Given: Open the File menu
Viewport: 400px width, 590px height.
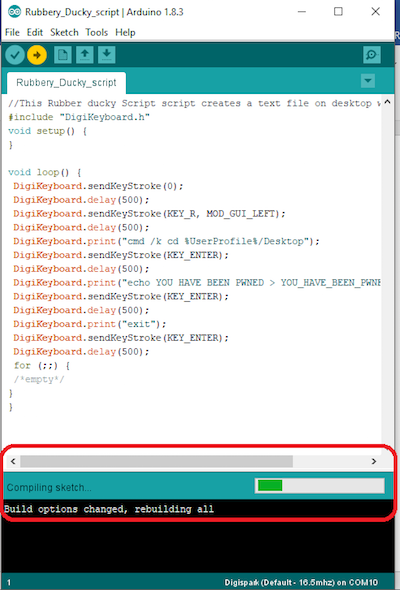Looking at the screenshot, I should click(12, 32).
